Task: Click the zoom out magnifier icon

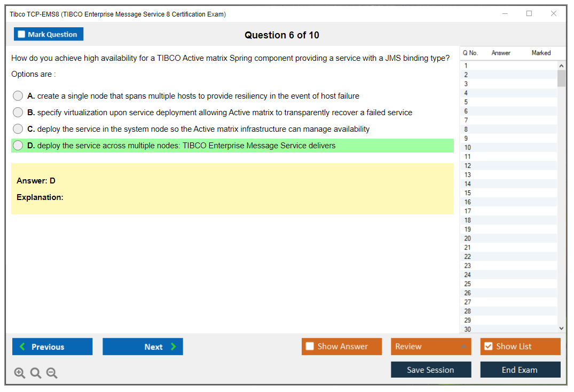Action: pyautogui.click(x=52, y=373)
